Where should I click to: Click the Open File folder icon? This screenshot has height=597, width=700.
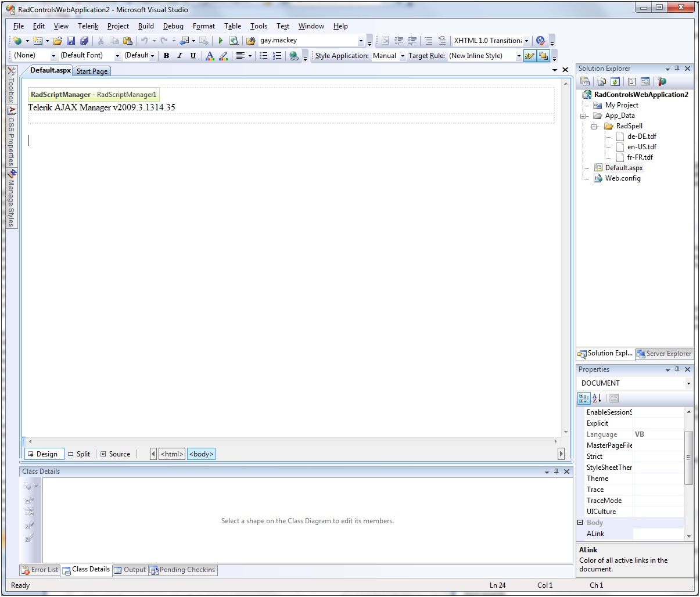pyautogui.click(x=57, y=41)
